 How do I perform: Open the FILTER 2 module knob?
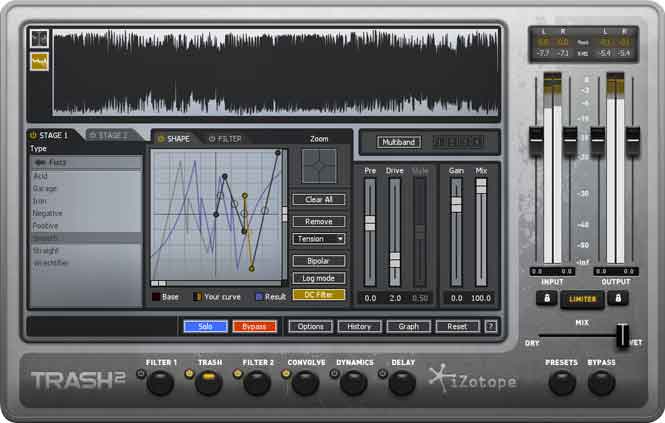click(x=257, y=383)
